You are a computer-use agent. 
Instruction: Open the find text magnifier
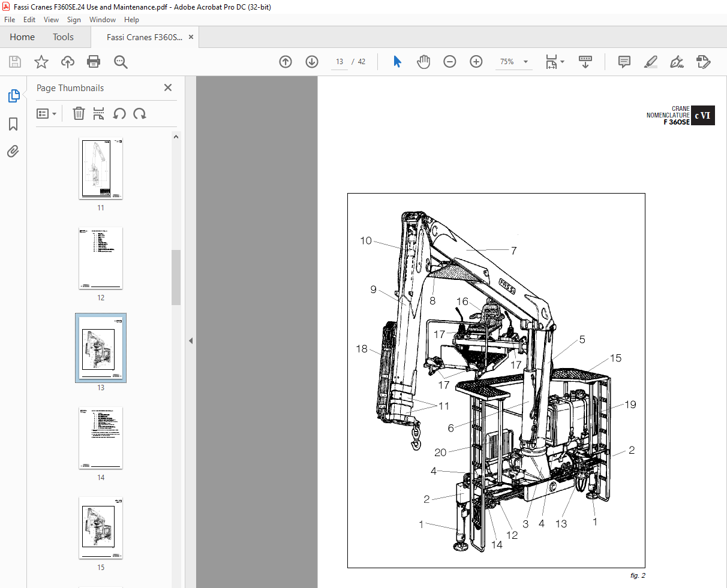point(121,62)
